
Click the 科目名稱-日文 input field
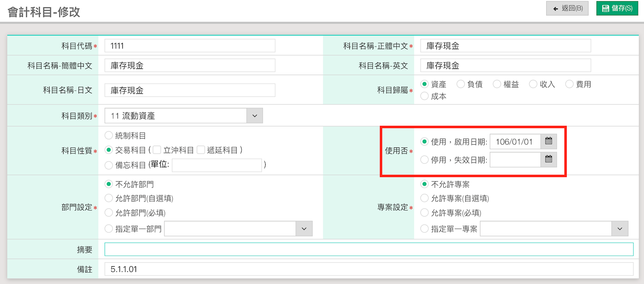[x=190, y=90]
